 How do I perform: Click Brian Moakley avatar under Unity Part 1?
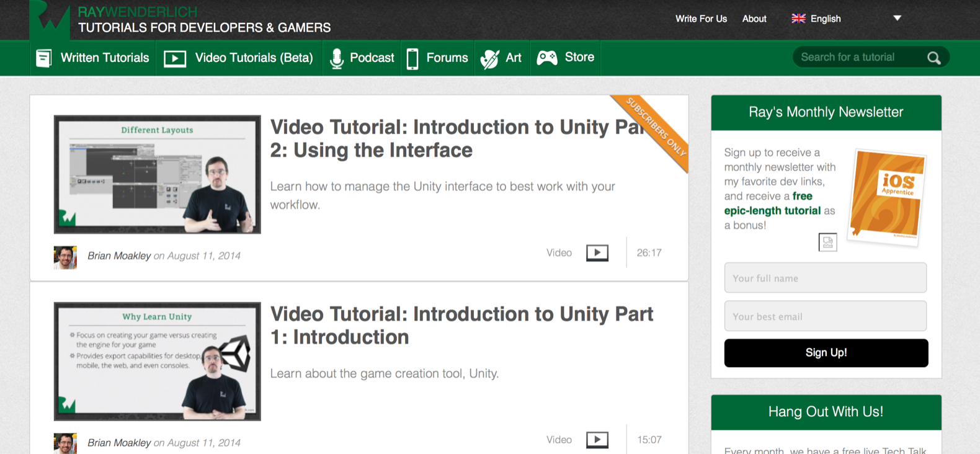point(65,443)
